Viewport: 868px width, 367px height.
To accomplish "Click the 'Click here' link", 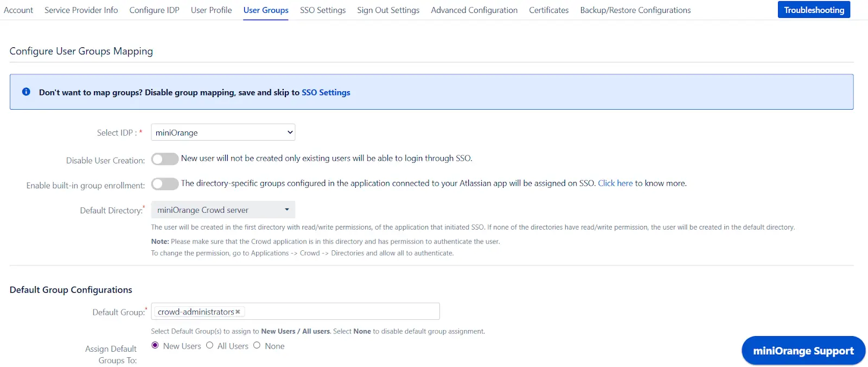I will (x=615, y=184).
